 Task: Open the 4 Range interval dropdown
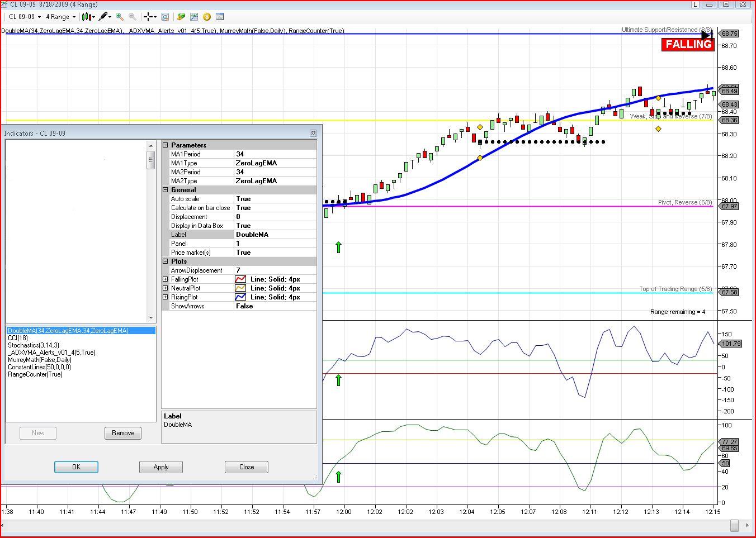[60, 17]
